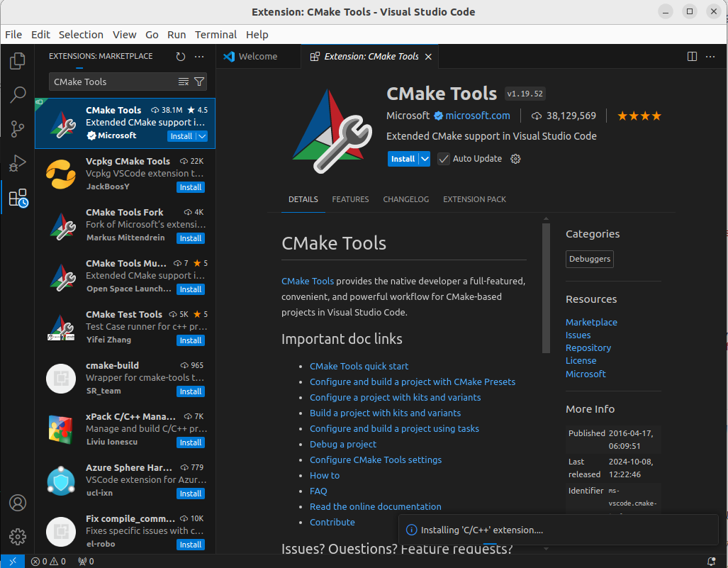Image resolution: width=728 pixels, height=568 pixels.
Task: Click the four-star rating display
Action: pos(639,116)
